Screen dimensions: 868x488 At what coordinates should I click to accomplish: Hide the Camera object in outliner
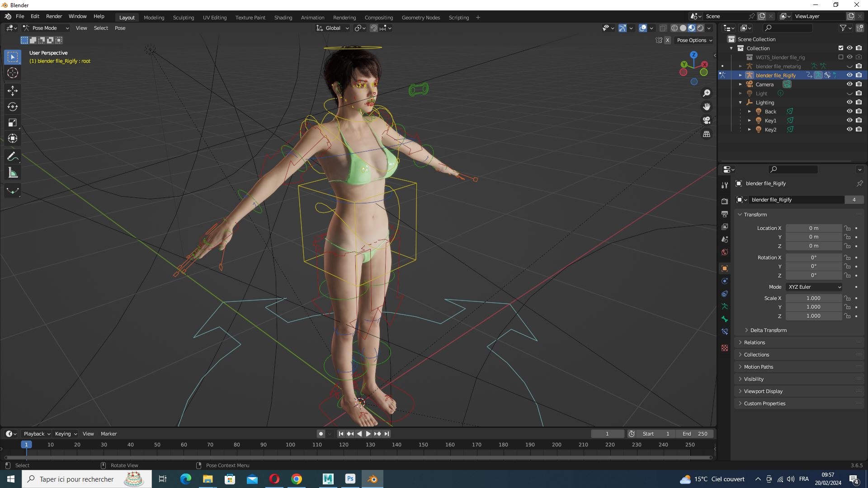point(849,84)
